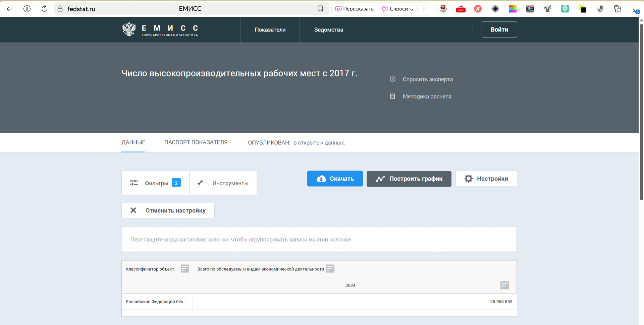This screenshot has width=644, height=325.
Task: Open the Показатели menu item
Action: 270,30
